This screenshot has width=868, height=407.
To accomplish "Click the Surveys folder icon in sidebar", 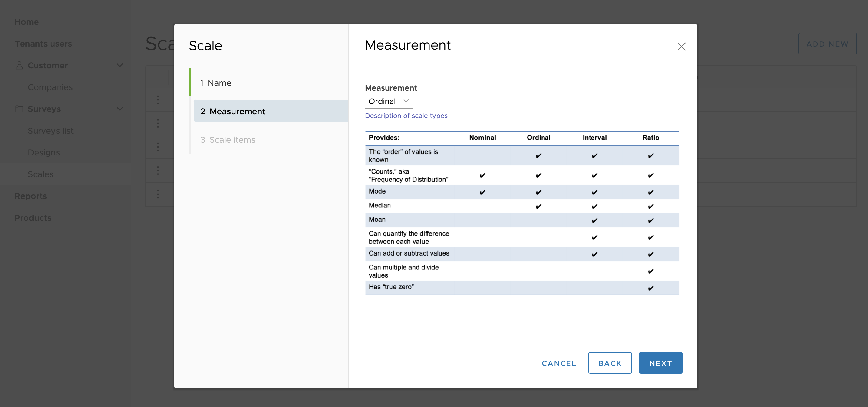I will (x=19, y=109).
